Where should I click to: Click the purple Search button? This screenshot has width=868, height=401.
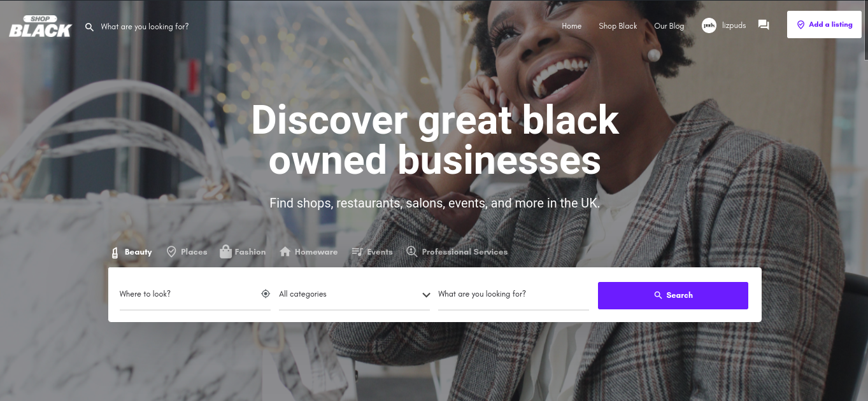[x=673, y=295]
